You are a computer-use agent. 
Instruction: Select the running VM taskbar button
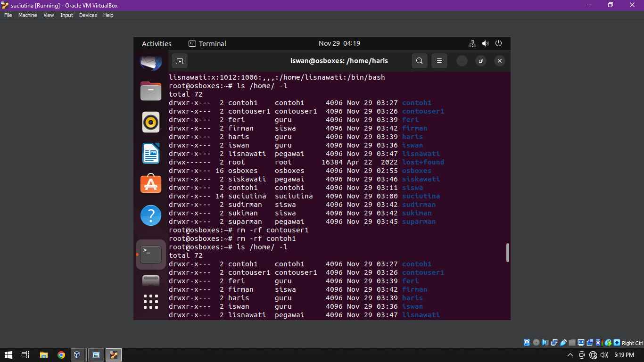tap(113, 355)
